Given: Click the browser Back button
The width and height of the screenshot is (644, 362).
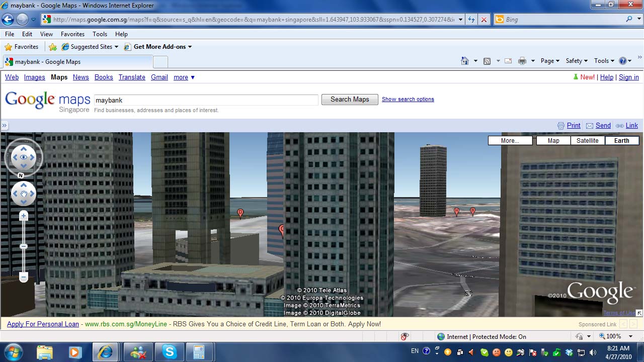Looking at the screenshot, I should (x=8, y=19).
